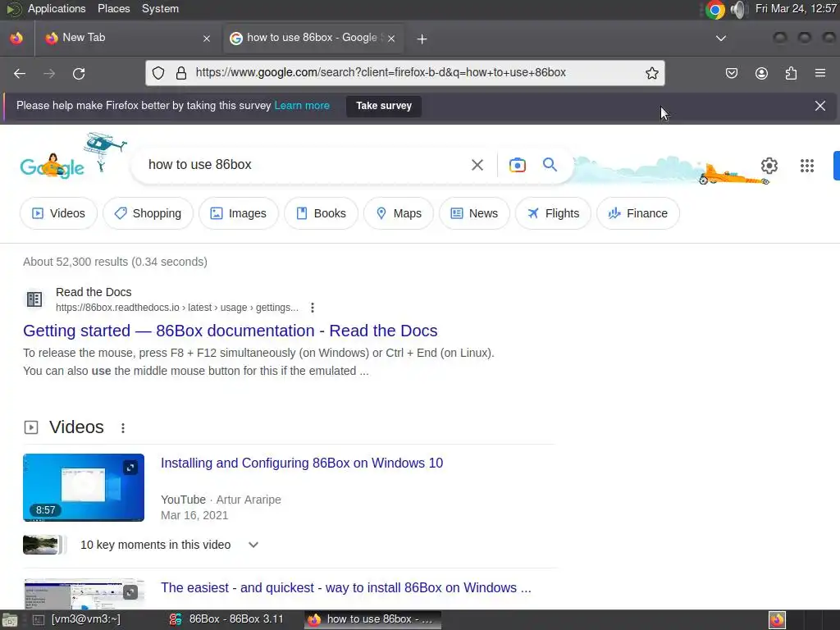Clear the Google search box text
The image size is (840, 630).
477,165
